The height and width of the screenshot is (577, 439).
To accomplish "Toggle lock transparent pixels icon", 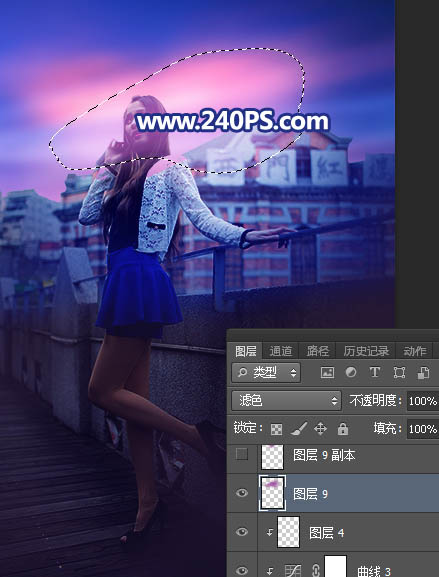I will (x=276, y=429).
